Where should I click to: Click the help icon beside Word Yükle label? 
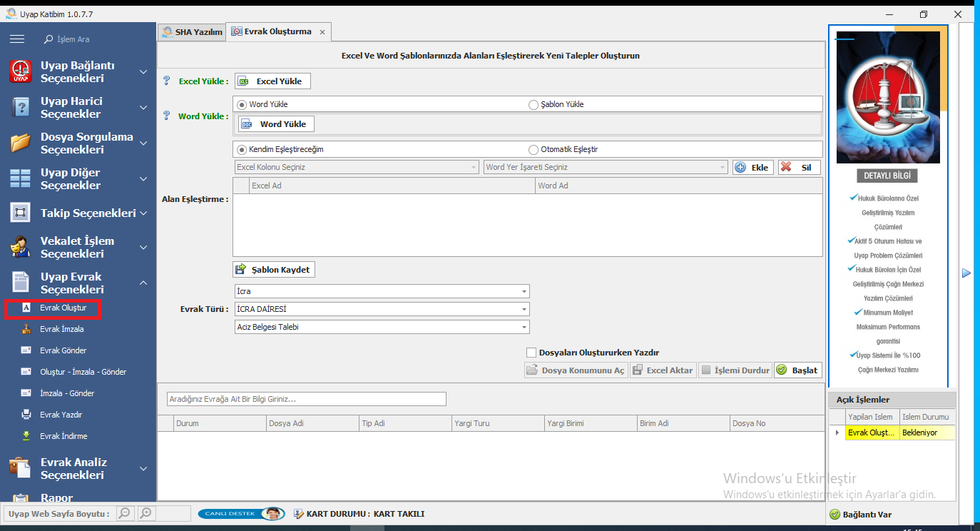(167, 116)
